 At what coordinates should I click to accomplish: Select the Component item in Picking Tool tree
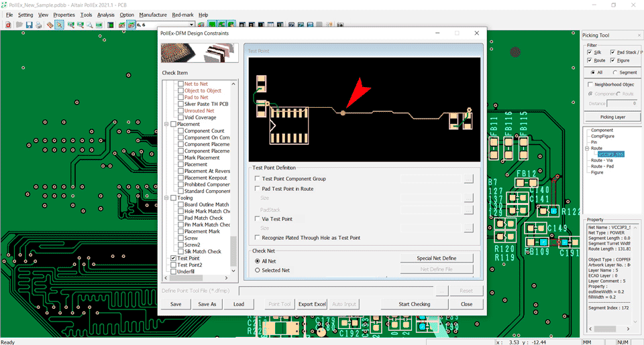point(602,130)
